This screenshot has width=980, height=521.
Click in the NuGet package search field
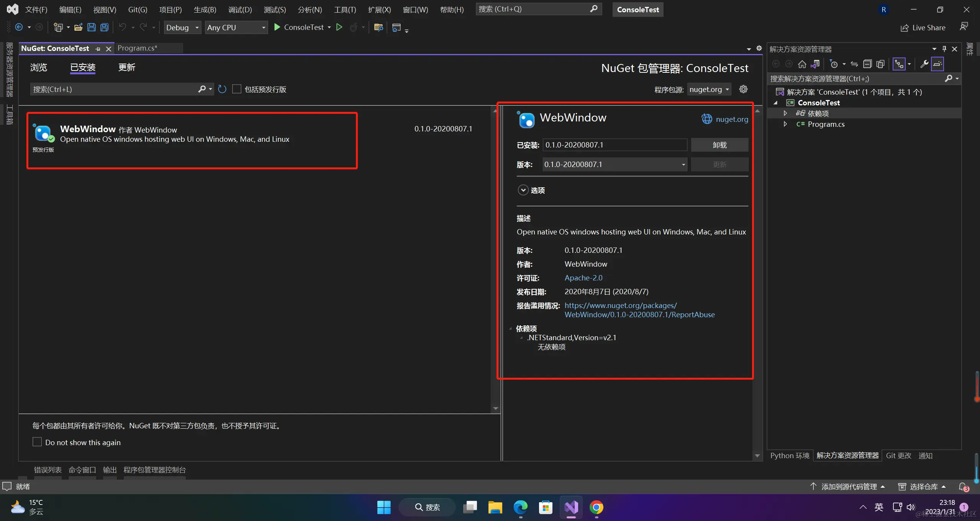coord(115,89)
